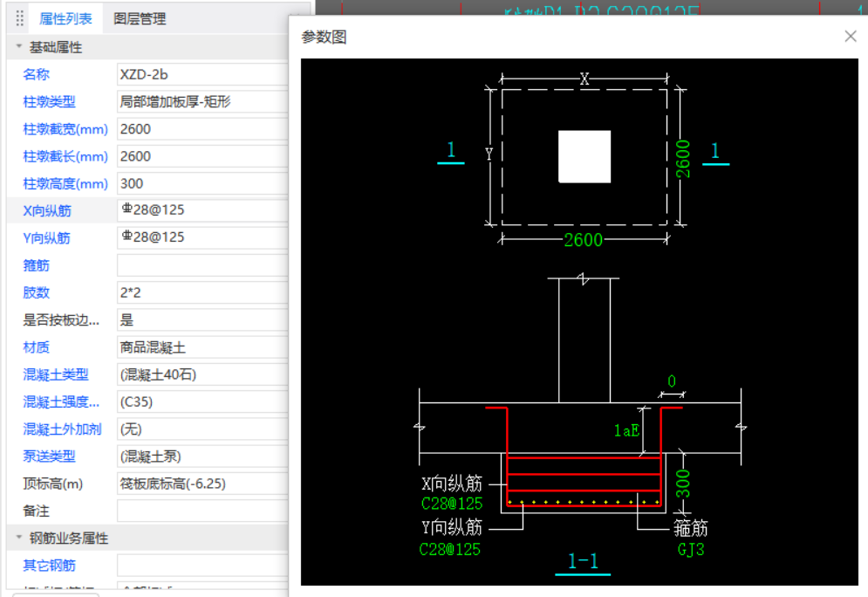Click the 1-1 section title in diagram

point(583,561)
